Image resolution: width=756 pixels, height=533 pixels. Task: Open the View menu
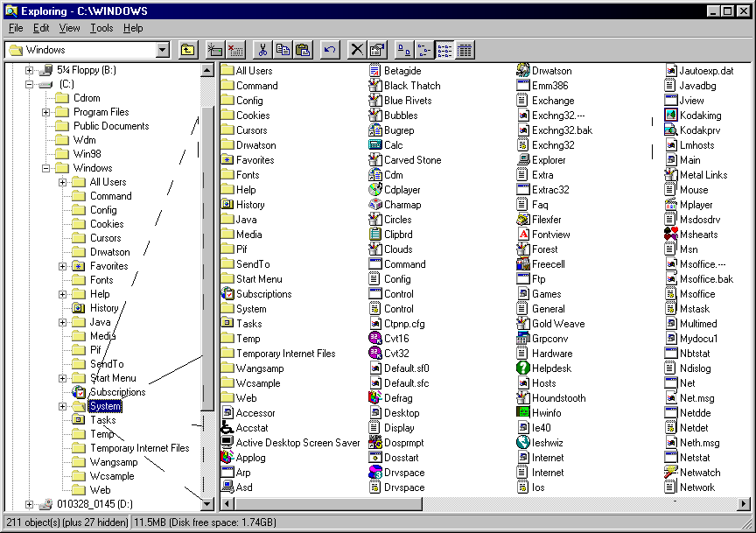tap(69, 28)
